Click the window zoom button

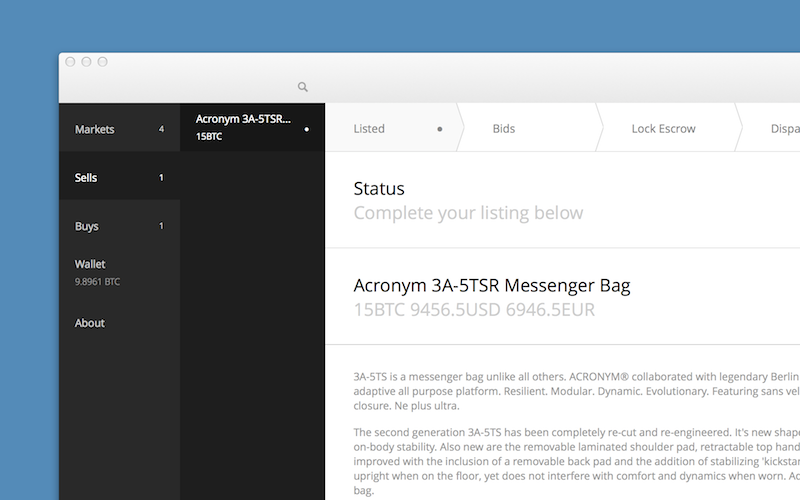(x=103, y=62)
